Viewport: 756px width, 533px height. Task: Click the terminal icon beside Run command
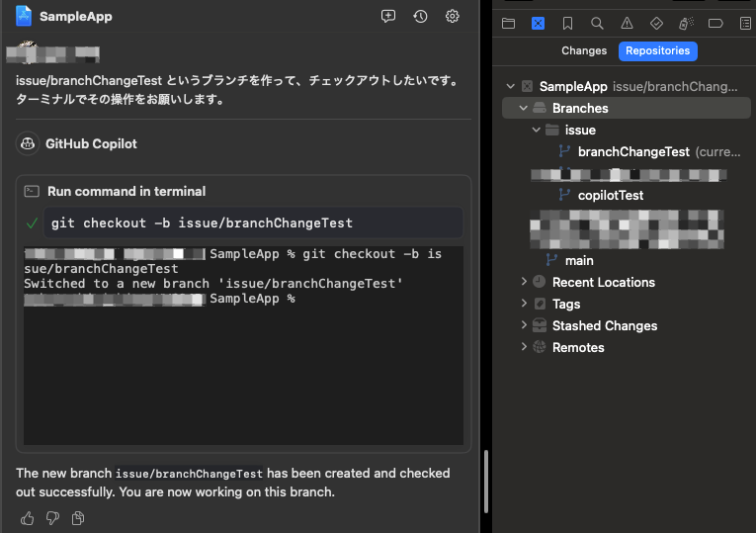pyautogui.click(x=32, y=192)
